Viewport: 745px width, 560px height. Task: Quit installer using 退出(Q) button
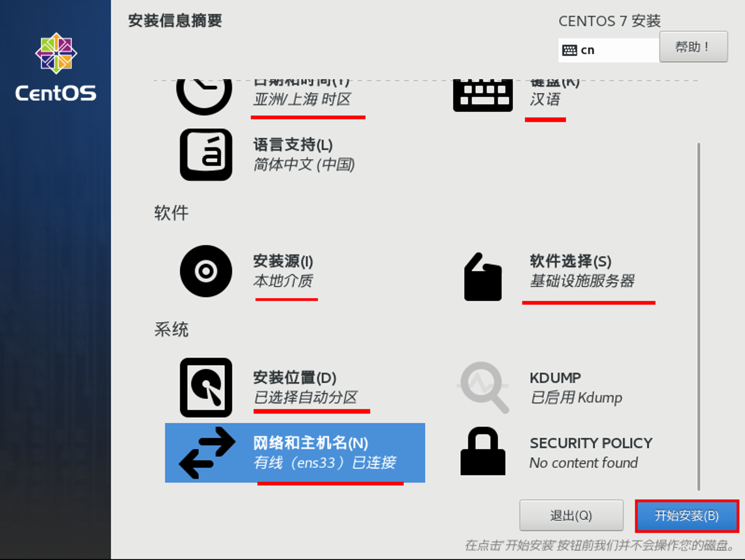click(571, 515)
